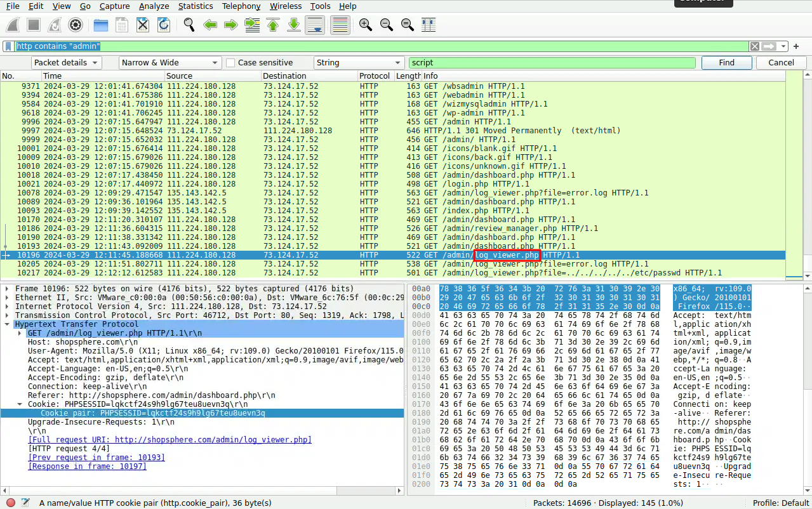Screen dimensions: 812x509
Task: Open the Packet details search-in dropdown
Action: click(x=67, y=63)
